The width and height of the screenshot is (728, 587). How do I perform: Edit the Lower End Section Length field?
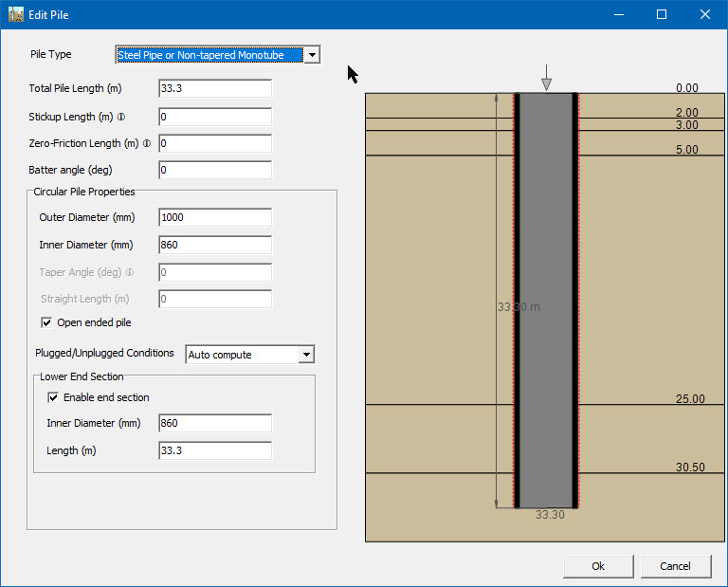tap(215, 450)
